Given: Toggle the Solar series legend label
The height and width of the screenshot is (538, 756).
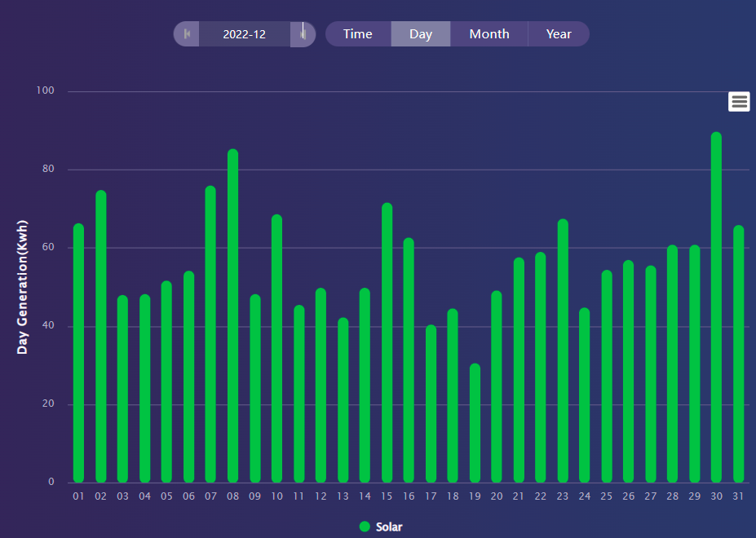Looking at the screenshot, I should click(x=389, y=527).
